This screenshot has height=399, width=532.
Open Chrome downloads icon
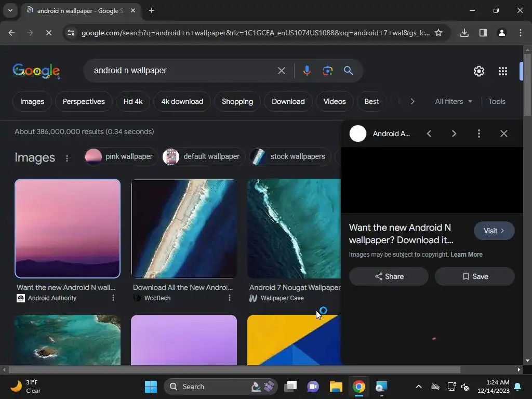click(464, 33)
